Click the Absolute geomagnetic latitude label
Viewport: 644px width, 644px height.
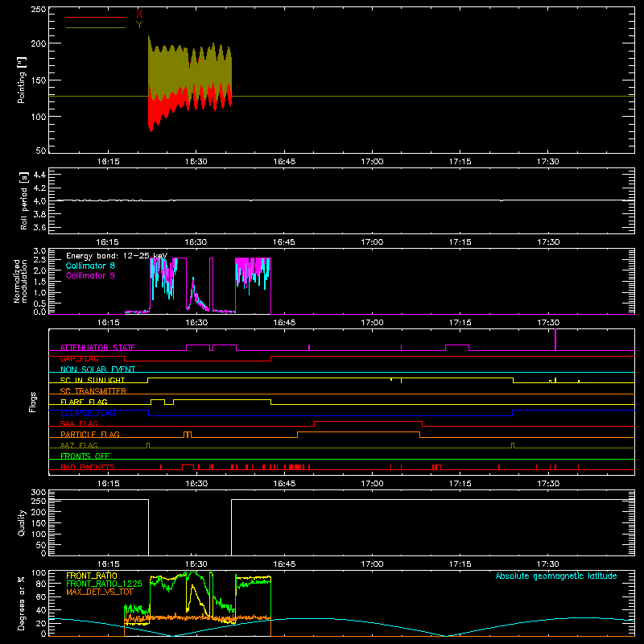(x=556, y=576)
